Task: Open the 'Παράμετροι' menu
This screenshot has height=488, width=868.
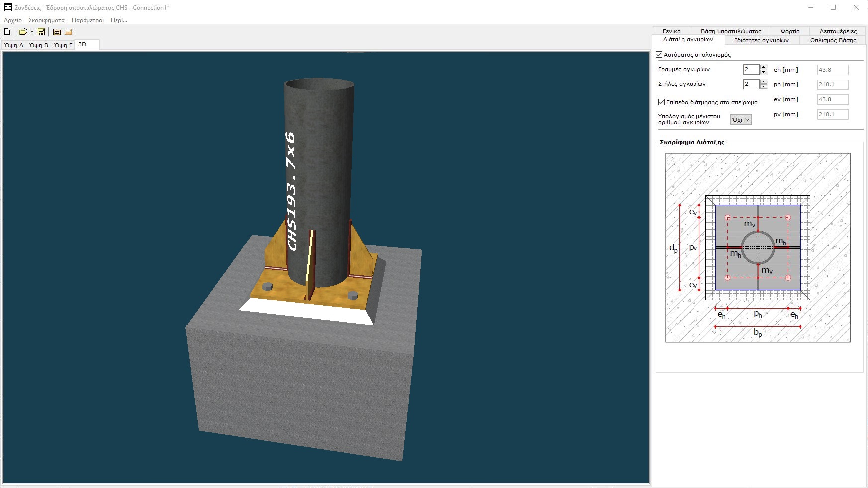Action: pos(87,20)
